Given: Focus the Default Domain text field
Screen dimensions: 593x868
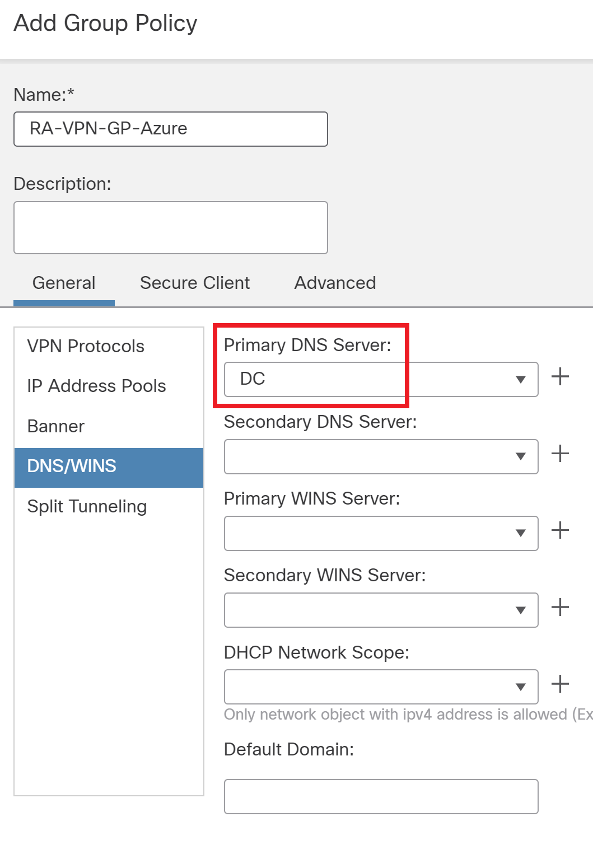Looking at the screenshot, I should (x=381, y=796).
